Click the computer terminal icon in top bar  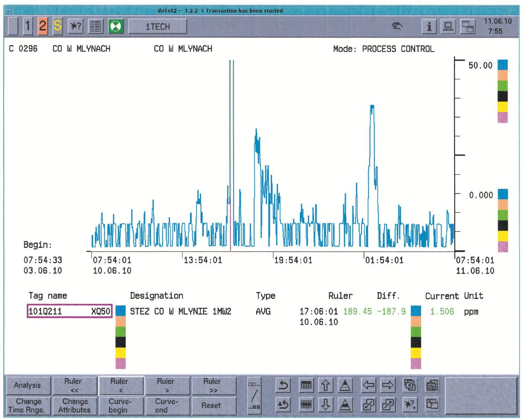click(448, 26)
